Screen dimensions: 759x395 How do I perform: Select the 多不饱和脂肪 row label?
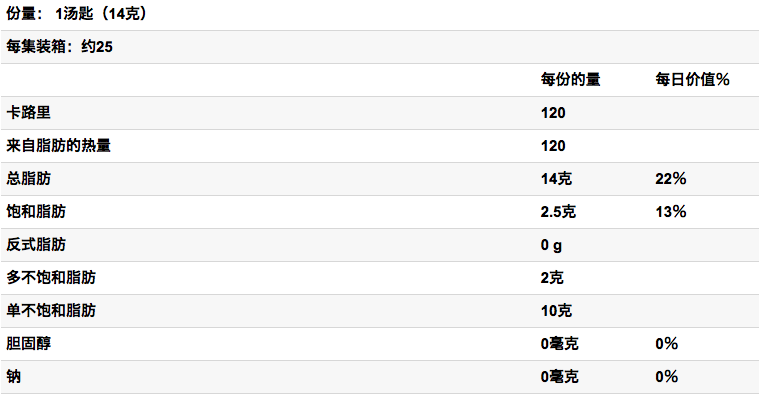tap(51, 277)
